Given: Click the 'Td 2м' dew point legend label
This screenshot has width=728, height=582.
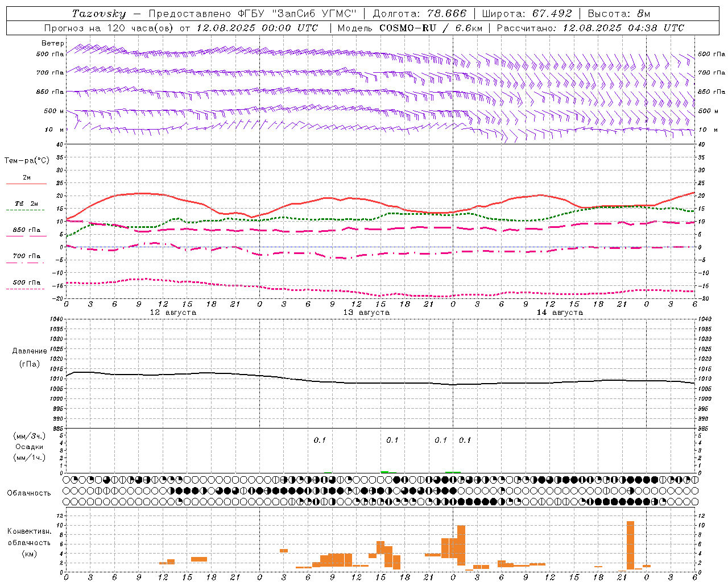Looking at the screenshot, I should [26, 203].
